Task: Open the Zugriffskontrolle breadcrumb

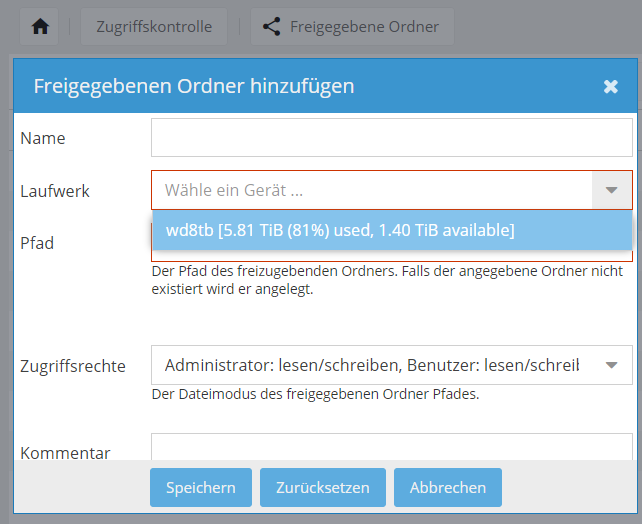Action: tap(154, 27)
